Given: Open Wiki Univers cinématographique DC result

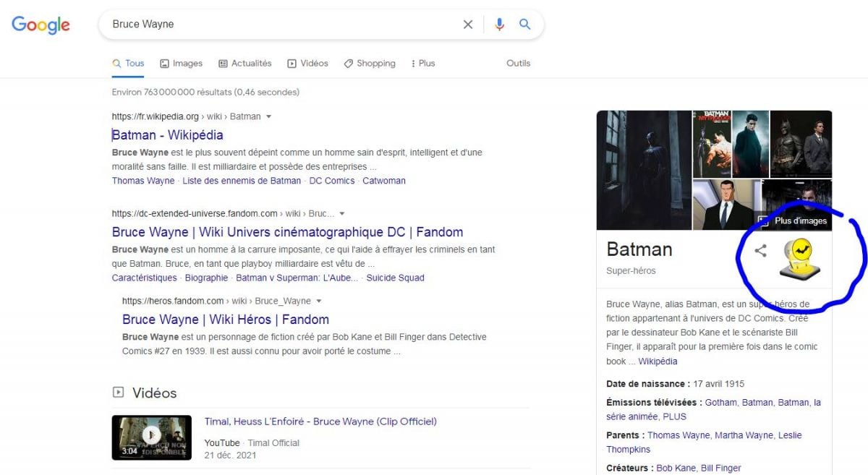Looking at the screenshot, I should coord(287,232).
